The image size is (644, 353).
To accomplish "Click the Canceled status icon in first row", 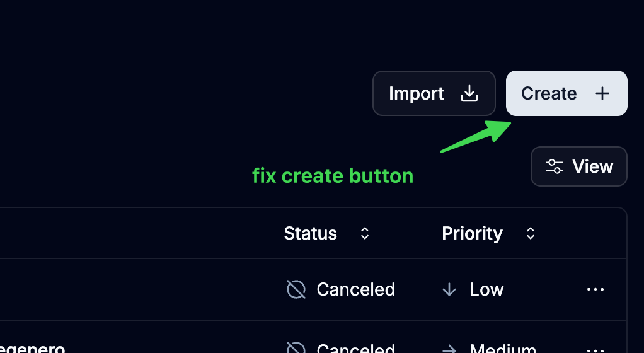I will click(x=296, y=289).
